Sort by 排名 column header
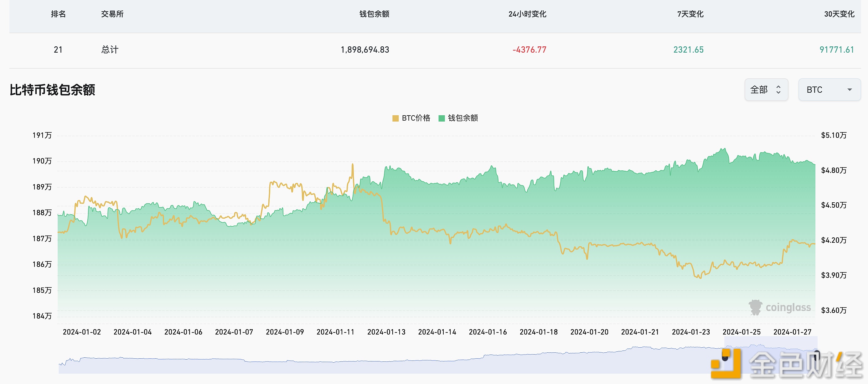The image size is (868, 384). coord(58,14)
